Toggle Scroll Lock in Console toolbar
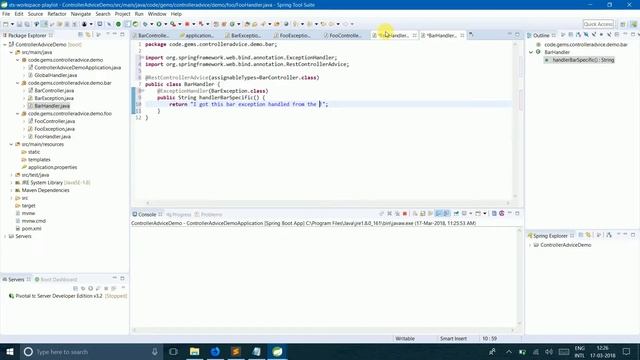This screenshot has width=640, height=360. pos(422,213)
